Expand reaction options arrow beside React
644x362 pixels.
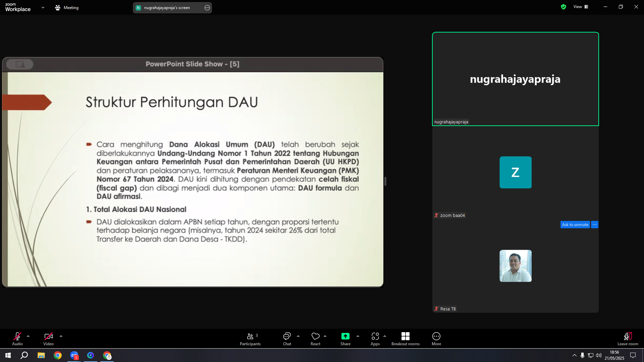point(325,336)
